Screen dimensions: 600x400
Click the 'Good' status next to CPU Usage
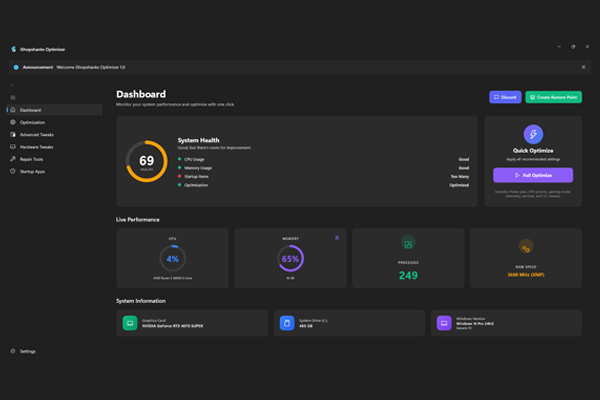click(x=464, y=159)
